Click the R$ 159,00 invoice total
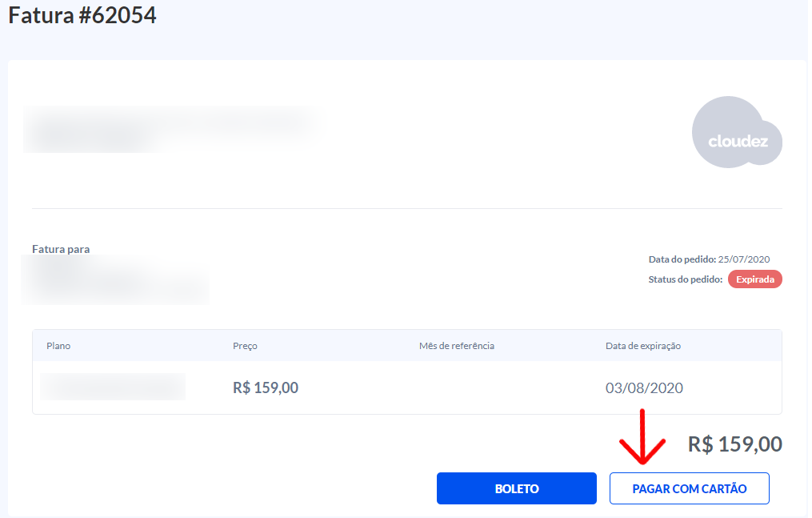This screenshot has height=518, width=812. pos(734,444)
